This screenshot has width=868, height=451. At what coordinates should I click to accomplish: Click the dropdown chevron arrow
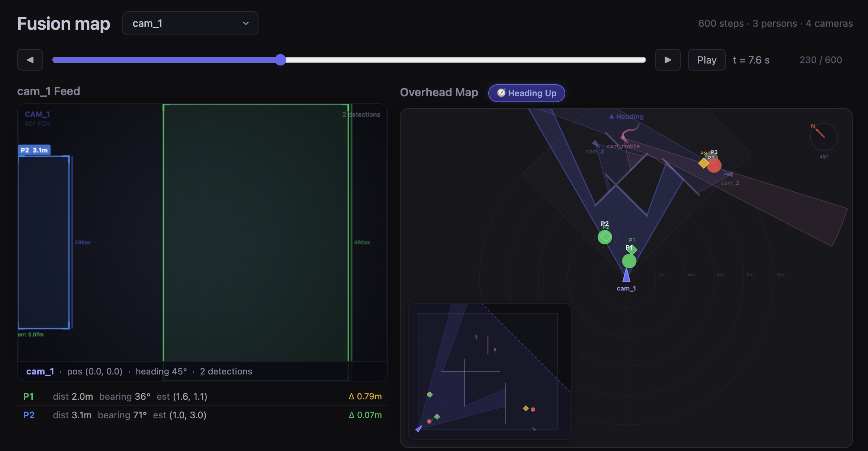245,23
